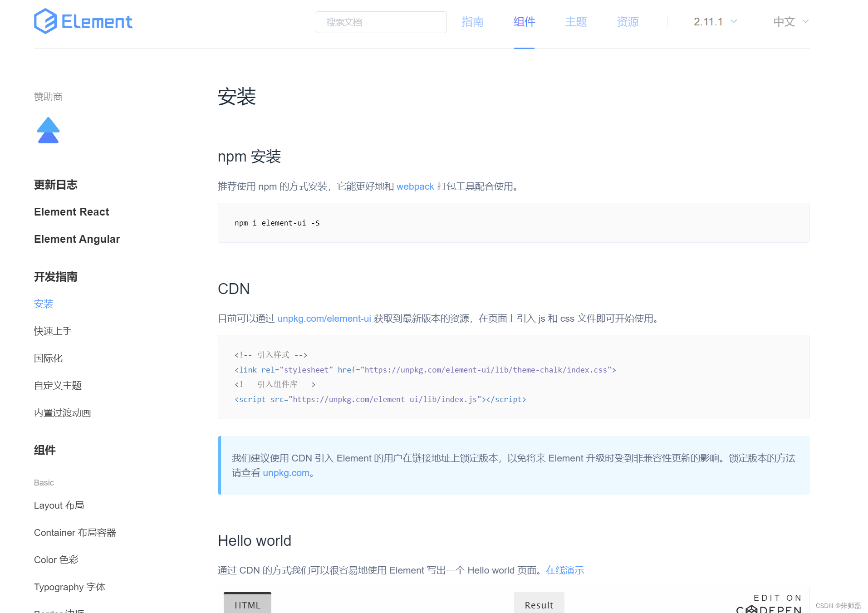Open the unpkg.com/element-ui link
This screenshot has width=868, height=613.
click(324, 319)
